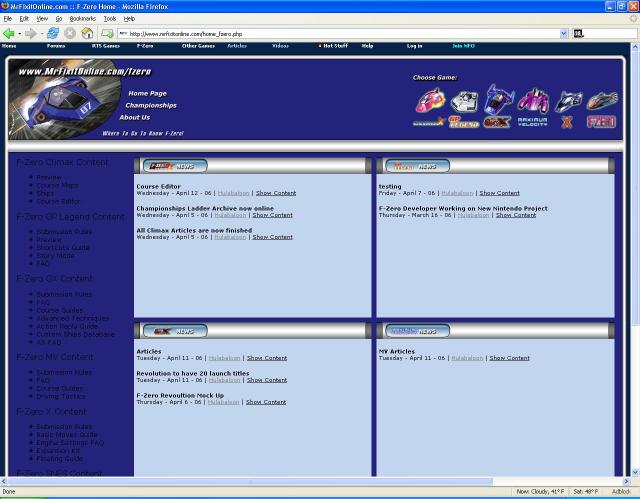Select the orange-gray SNES F-Zero ship icon
The image size is (640, 499).
(x=602, y=100)
